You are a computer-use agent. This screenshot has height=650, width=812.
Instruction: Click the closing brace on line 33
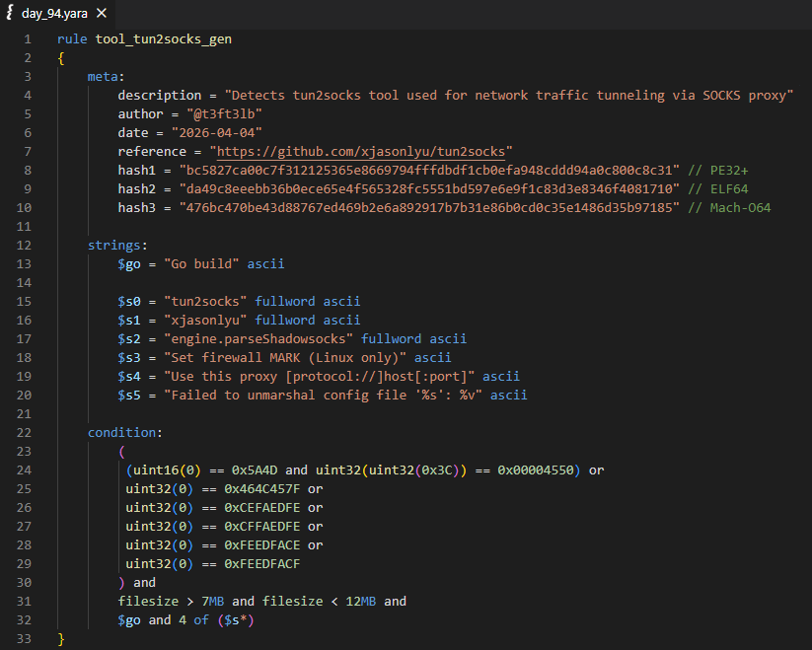(61, 638)
